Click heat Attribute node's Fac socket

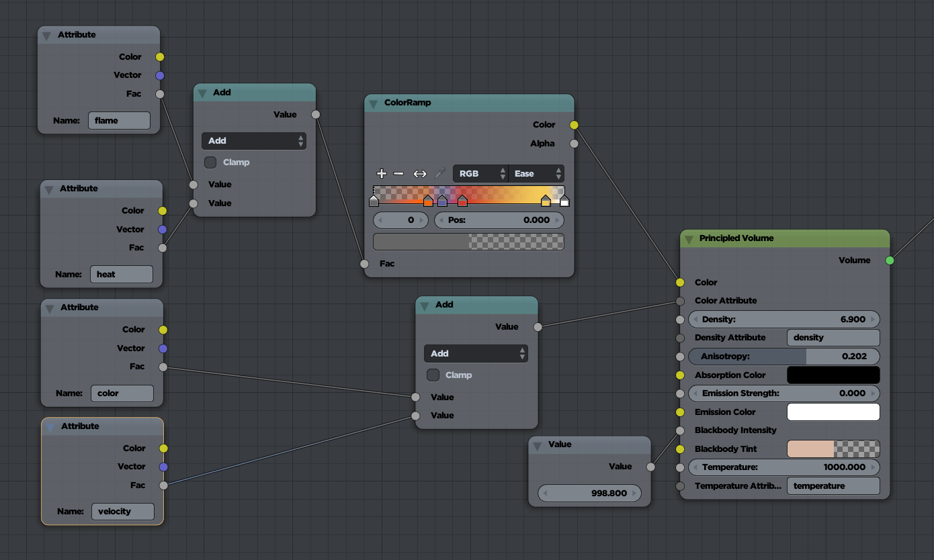pyautogui.click(x=162, y=248)
